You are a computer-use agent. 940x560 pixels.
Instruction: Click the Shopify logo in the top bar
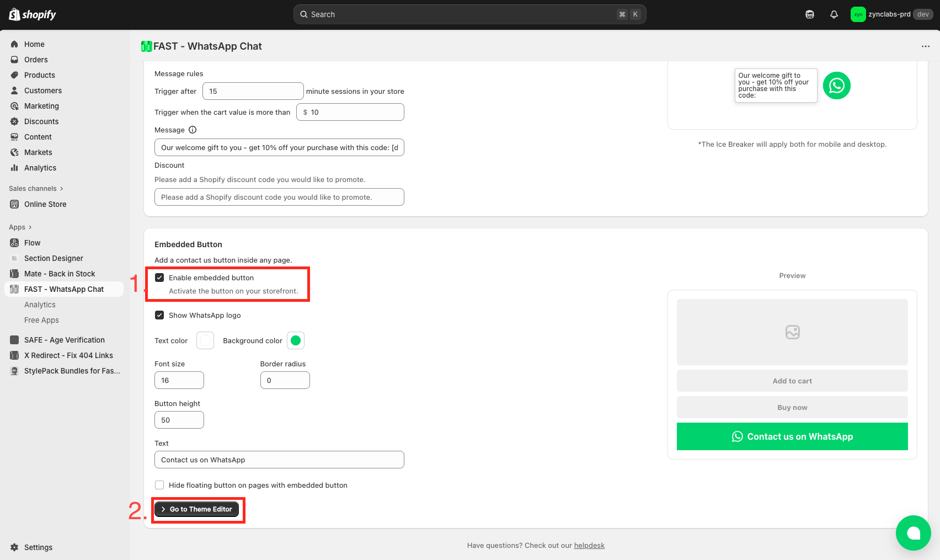click(33, 14)
